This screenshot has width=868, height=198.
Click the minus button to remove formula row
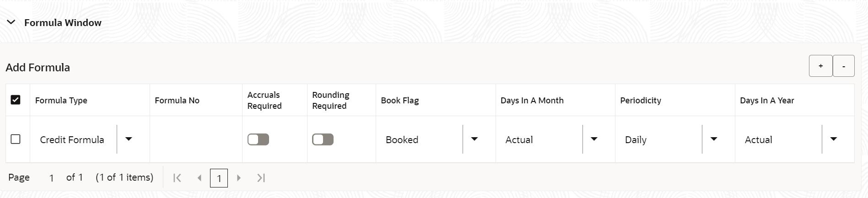[843, 66]
